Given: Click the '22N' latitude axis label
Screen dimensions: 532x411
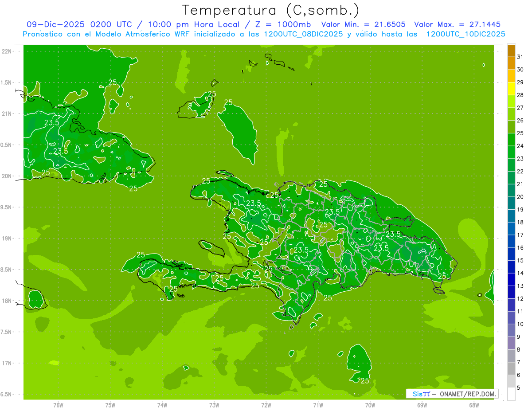Looking at the screenshot, I should [7, 51].
